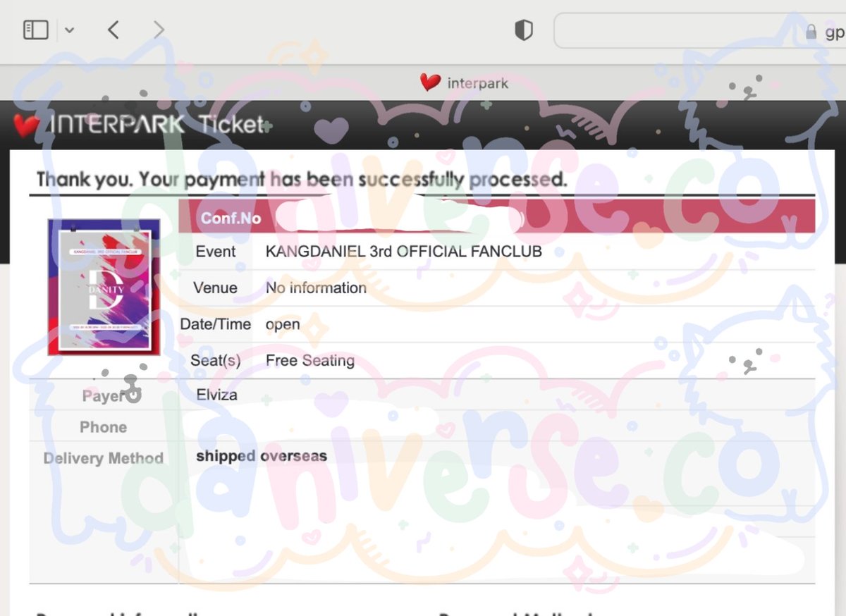Go forward with the forward arrow
Viewport: 846px width, 616px height.
[x=159, y=30]
